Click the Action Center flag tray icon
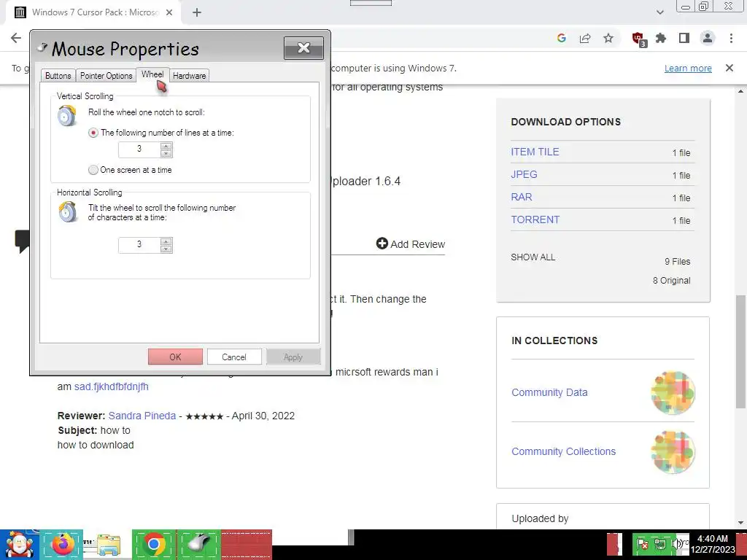This screenshot has height=560, width=747. [642, 544]
